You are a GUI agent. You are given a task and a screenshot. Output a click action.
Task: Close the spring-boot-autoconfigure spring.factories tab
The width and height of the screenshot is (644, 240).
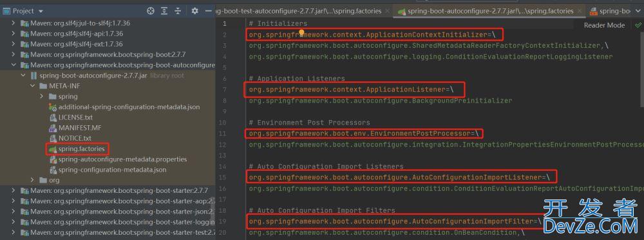pyautogui.click(x=580, y=11)
